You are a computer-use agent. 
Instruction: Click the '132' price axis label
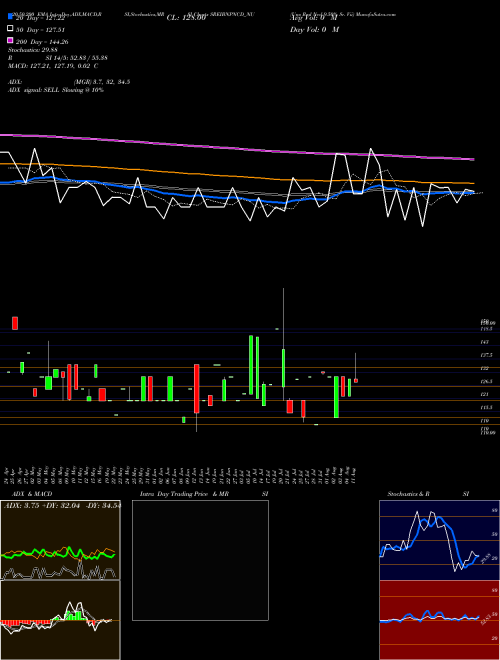coord(484,368)
